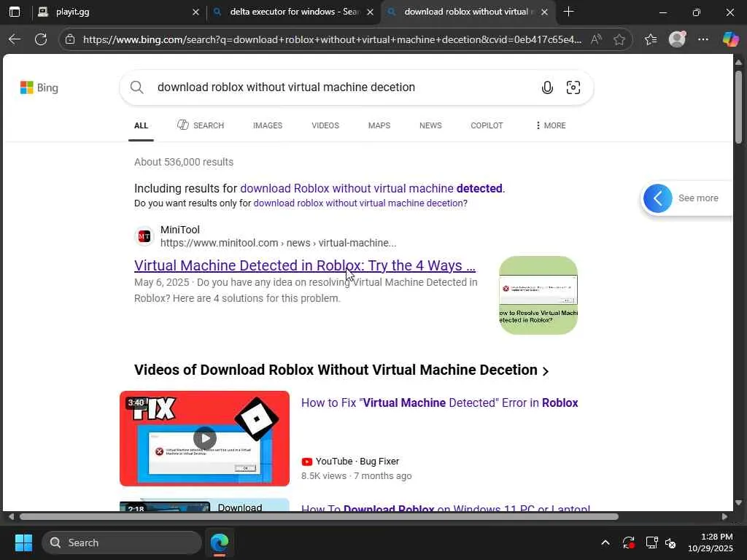
Task: Open Edge Settings and more menu
Action: tap(703, 39)
